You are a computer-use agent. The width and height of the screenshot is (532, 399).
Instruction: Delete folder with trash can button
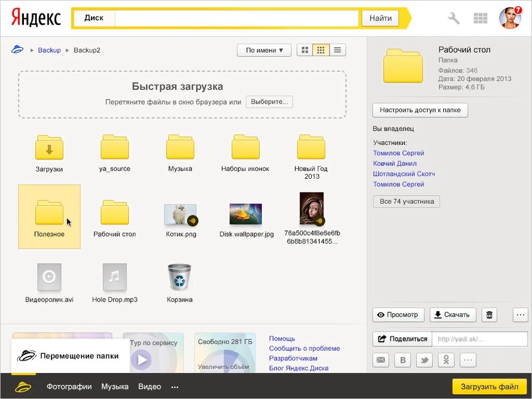[x=489, y=315]
